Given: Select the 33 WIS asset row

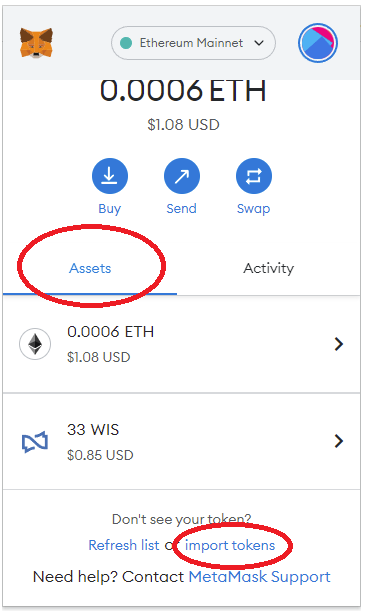Looking at the screenshot, I should pos(182,441).
